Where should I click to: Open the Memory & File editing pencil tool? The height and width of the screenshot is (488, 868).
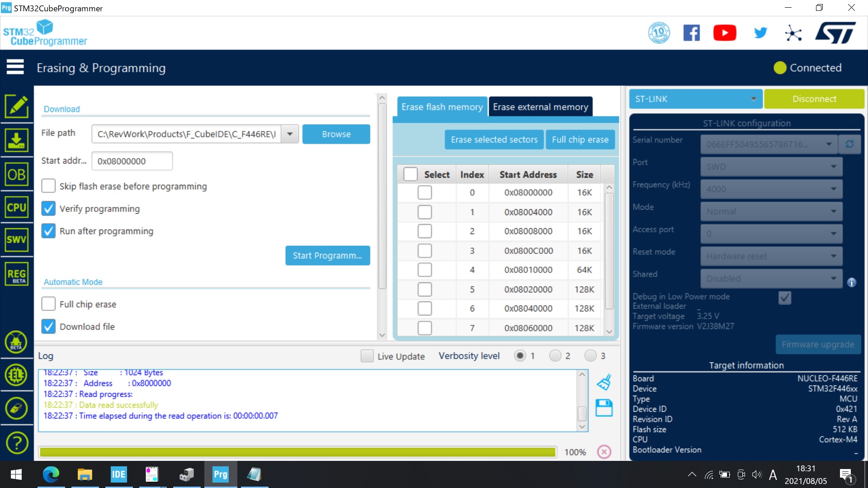click(x=17, y=107)
